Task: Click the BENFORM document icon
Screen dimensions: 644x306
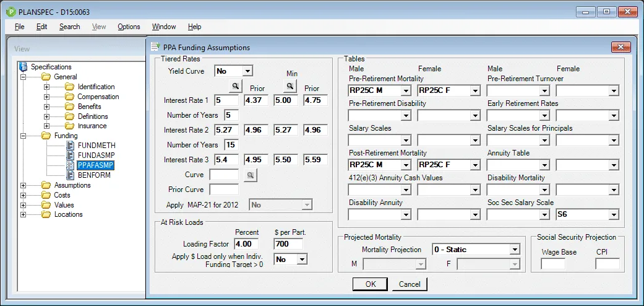Action: tap(70, 175)
